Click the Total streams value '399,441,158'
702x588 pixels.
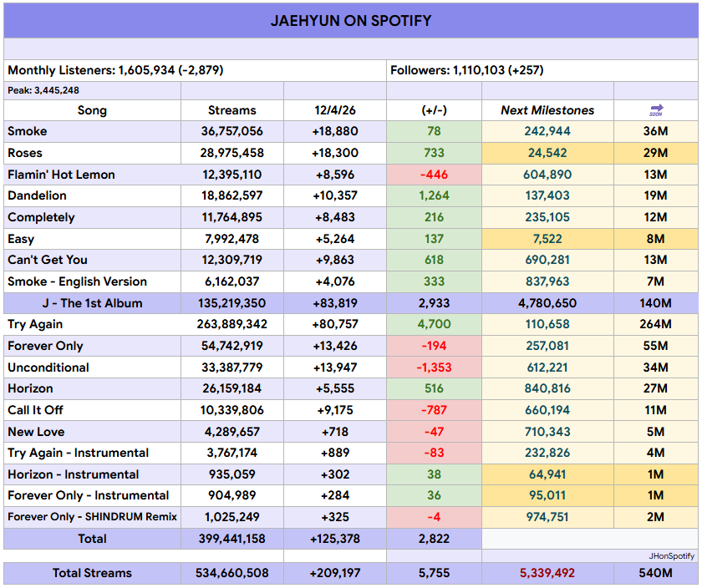tap(232, 539)
